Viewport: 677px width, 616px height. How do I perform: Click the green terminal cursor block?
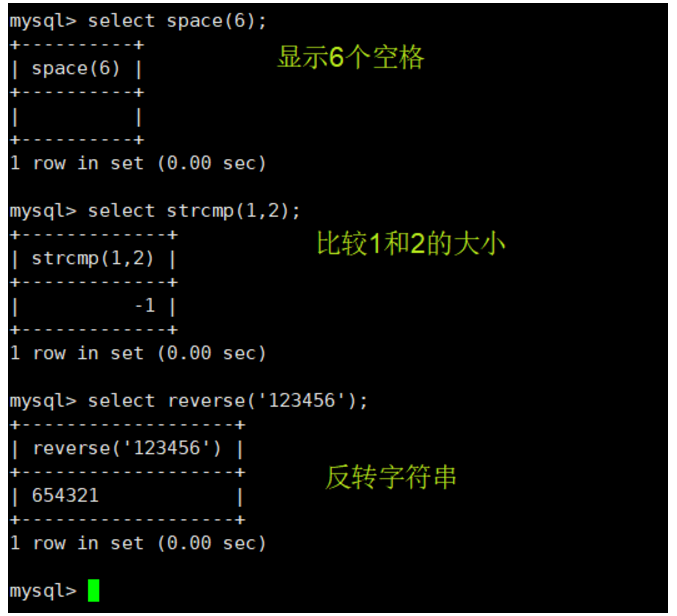click(94, 591)
